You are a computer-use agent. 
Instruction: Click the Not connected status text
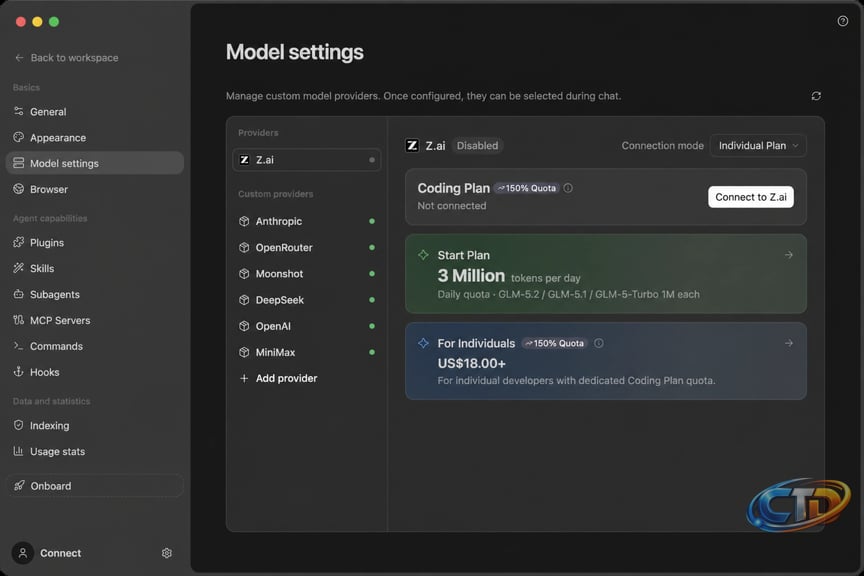[x=452, y=206]
